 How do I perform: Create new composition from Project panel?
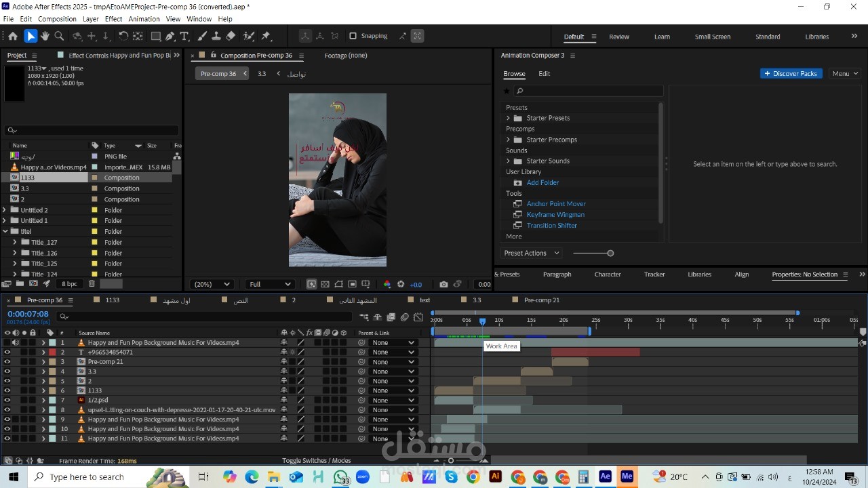tap(33, 284)
